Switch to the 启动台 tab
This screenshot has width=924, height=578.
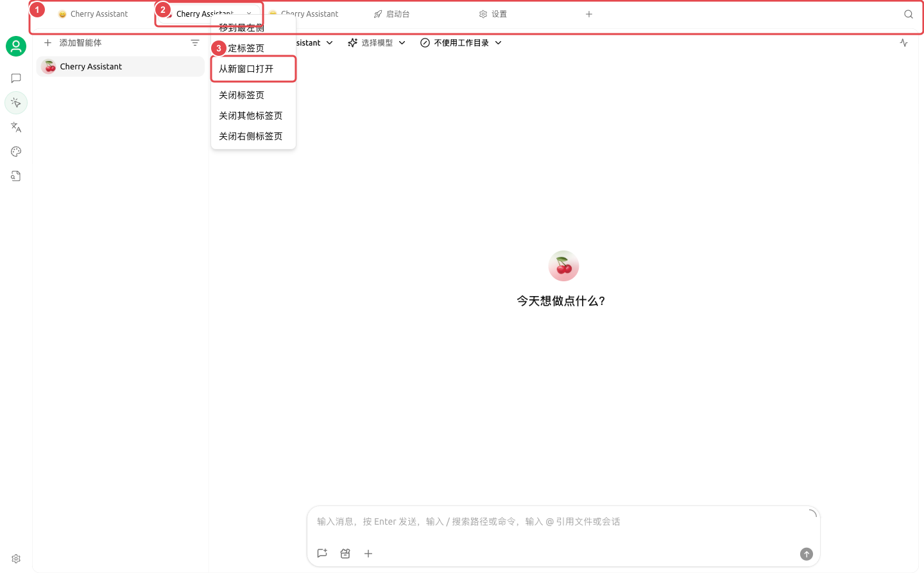391,14
